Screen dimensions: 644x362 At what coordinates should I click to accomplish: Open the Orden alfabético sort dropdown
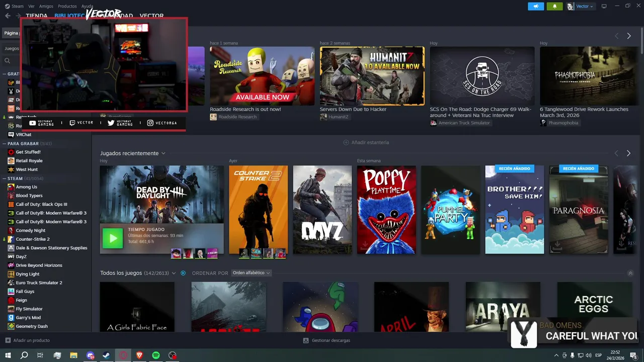coord(251,273)
